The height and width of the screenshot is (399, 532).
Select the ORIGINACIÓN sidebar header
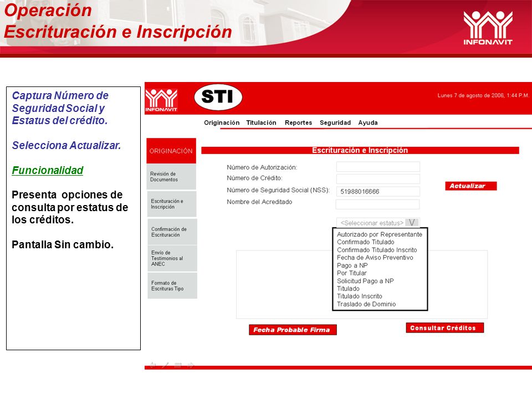coord(171,151)
